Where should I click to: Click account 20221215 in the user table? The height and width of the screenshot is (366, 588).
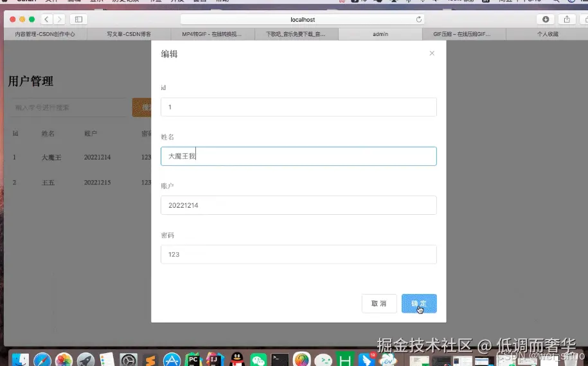point(97,183)
